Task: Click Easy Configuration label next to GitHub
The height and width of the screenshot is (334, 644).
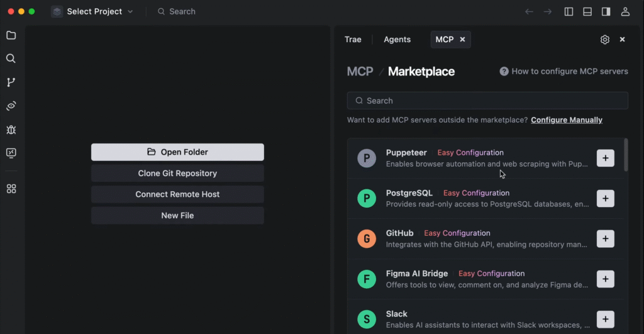Action: [x=457, y=233]
